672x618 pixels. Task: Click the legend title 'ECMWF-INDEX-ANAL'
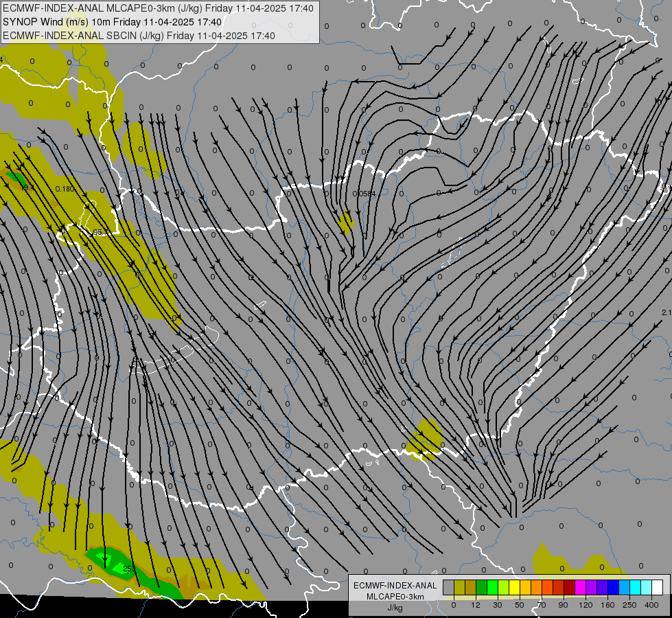coord(395,586)
